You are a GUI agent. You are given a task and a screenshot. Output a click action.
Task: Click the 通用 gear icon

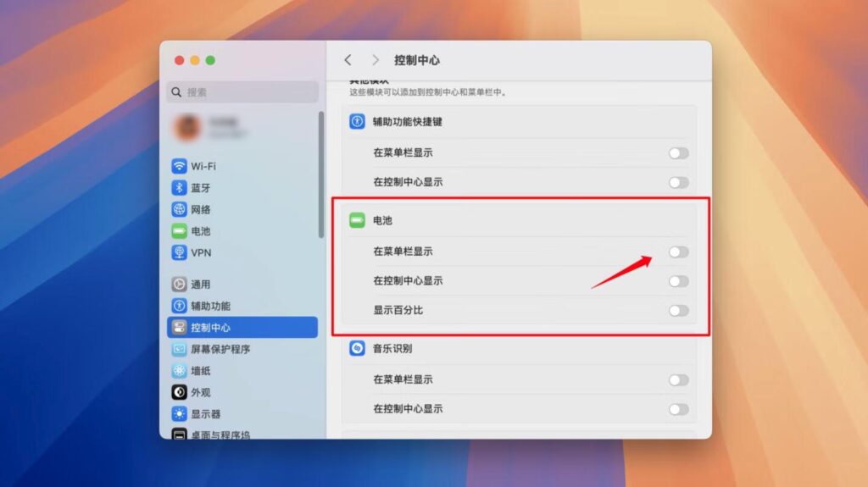[179, 284]
